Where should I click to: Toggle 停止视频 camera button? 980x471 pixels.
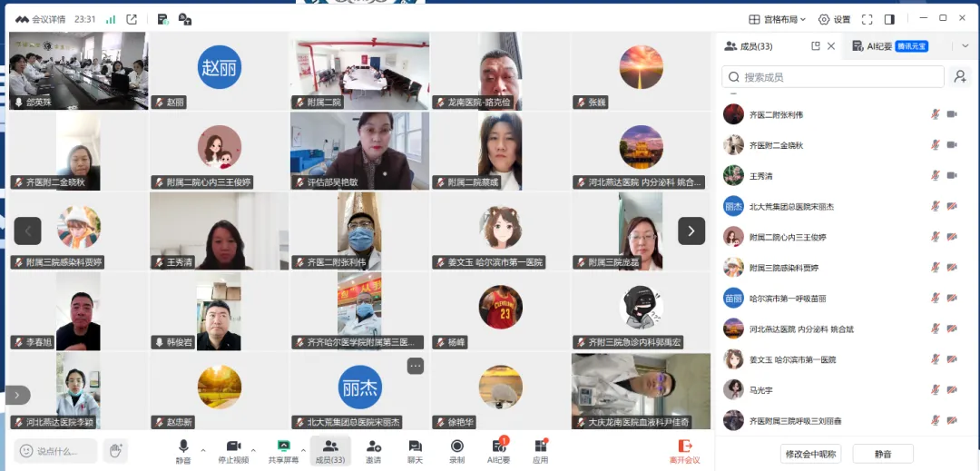pos(233,450)
